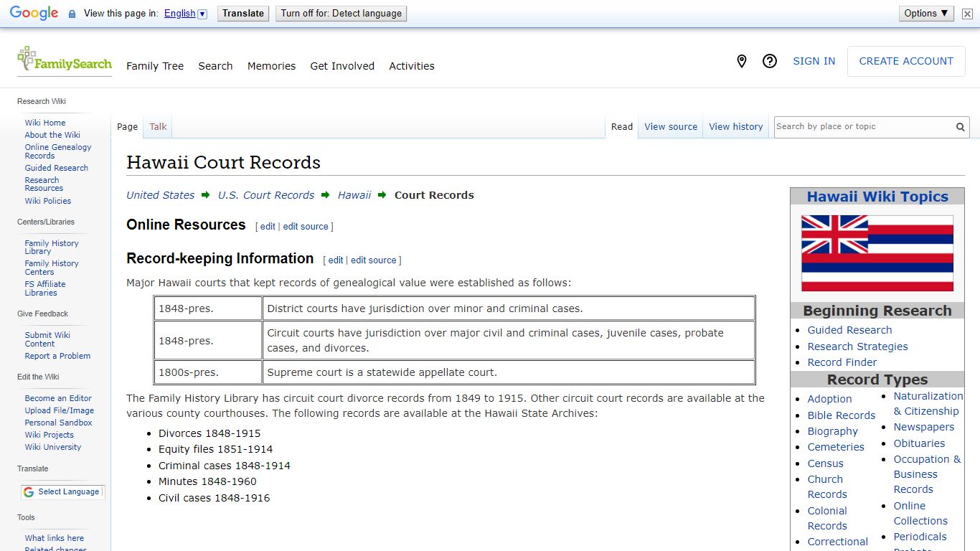Open Hawaii Wiki Topics heading link
The image size is (980, 551).
point(877,197)
